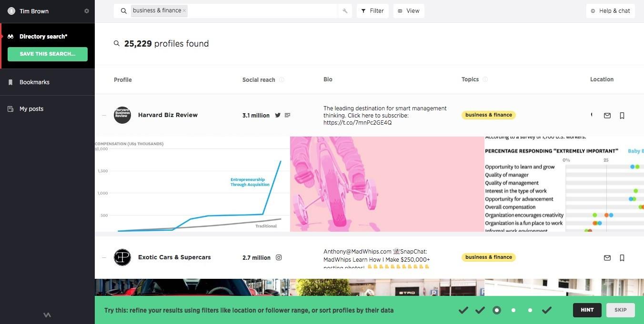Open Harvard Biz Review profile name
644x324 pixels.
click(x=168, y=115)
